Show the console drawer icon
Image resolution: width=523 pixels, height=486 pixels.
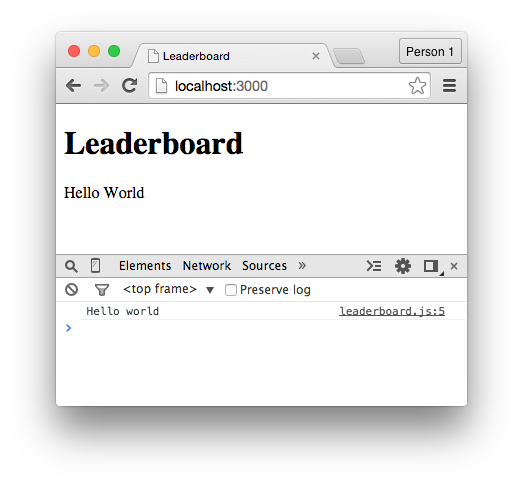pos(374,266)
